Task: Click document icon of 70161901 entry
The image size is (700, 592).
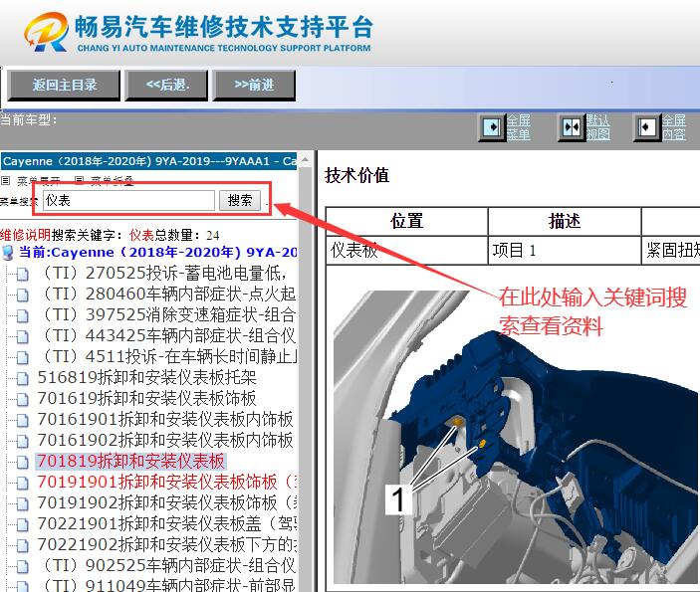Action: 22,421
